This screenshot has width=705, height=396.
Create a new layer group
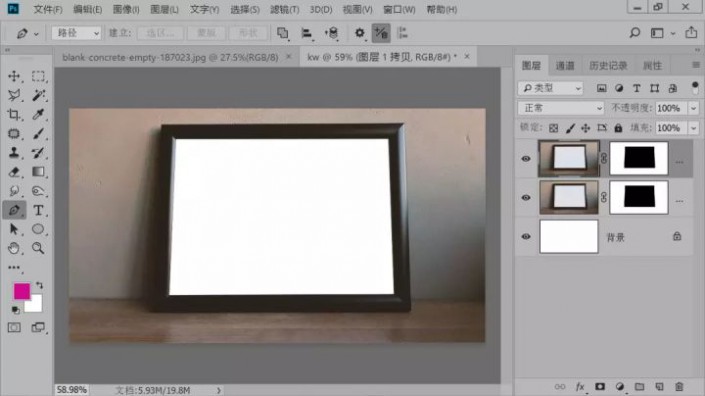click(639, 387)
